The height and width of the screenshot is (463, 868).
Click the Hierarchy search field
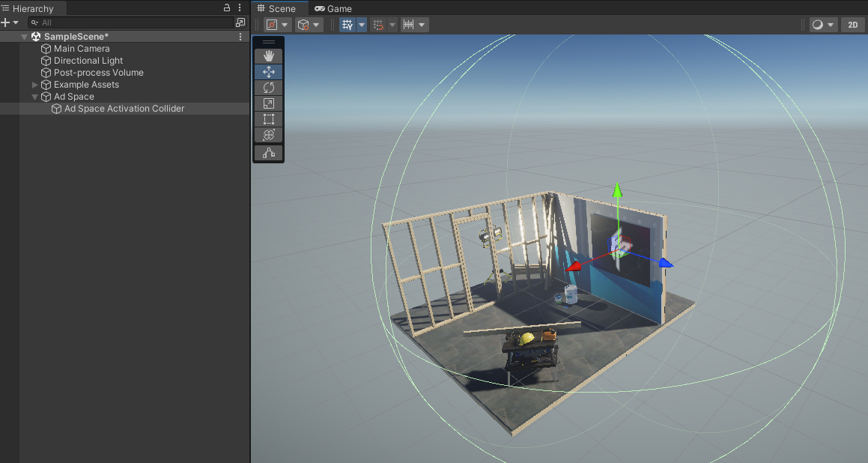click(x=131, y=22)
